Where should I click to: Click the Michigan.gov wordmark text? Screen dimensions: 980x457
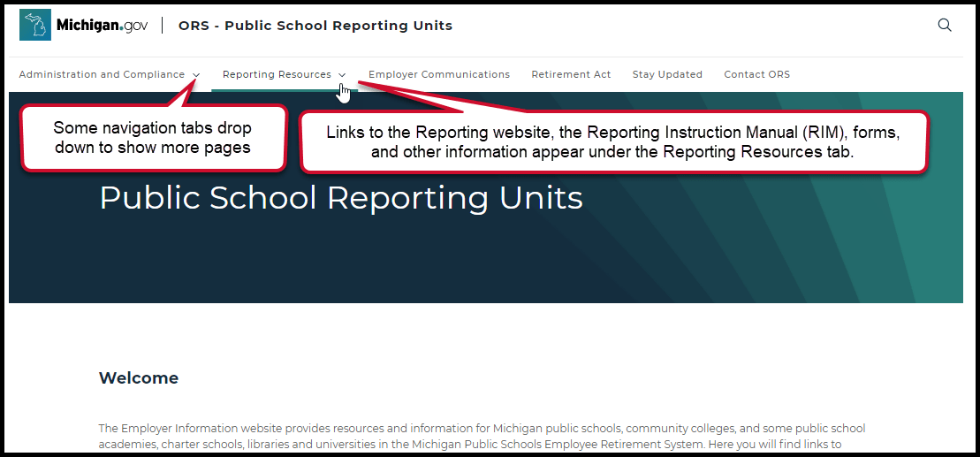[102, 26]
